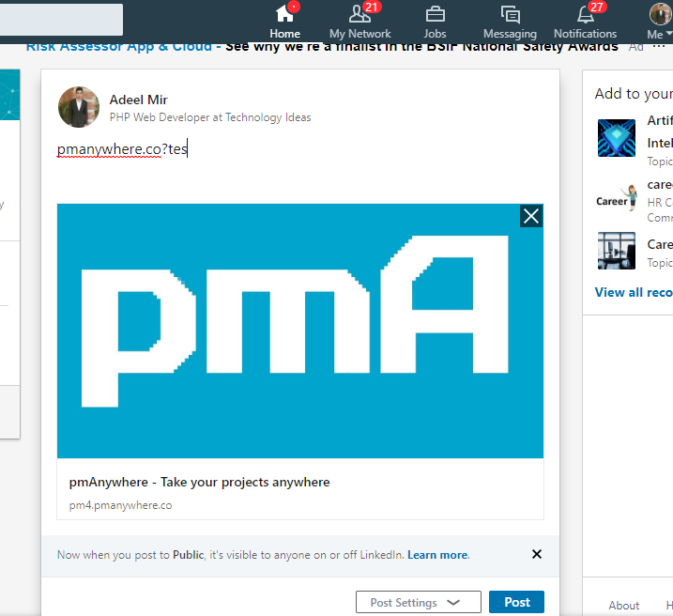The width and height of the screenshot is (673, 616).
Task: Open the Artificial Intelligence topic thumbnail
Action: click(x=617, y=138)
